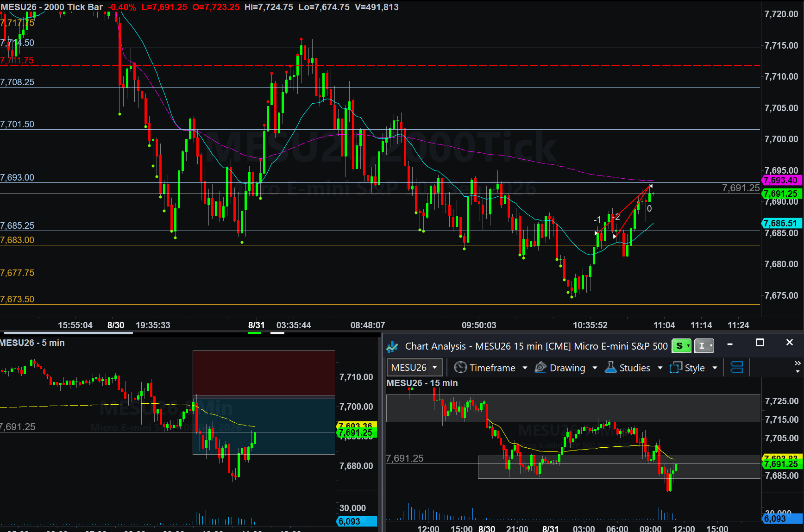
Task: Minimize the Chart Analysis 15 min window
Action: tap(730, 344)
